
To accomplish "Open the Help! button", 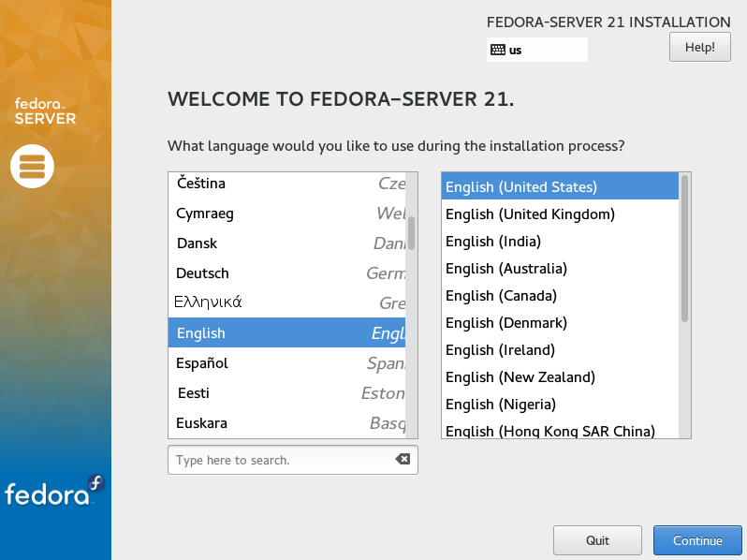I will 700,47.
